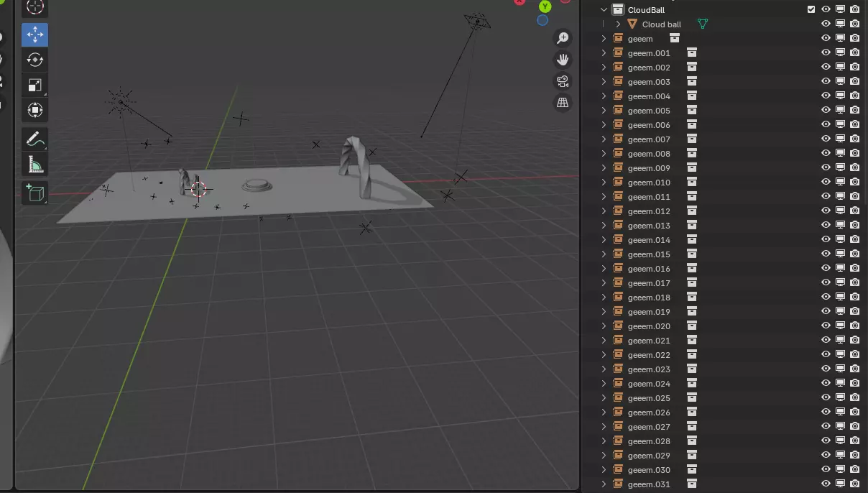Hide geeem.006 with eye icon
Viewport: 868px width, 493px height.
(826, 125)
